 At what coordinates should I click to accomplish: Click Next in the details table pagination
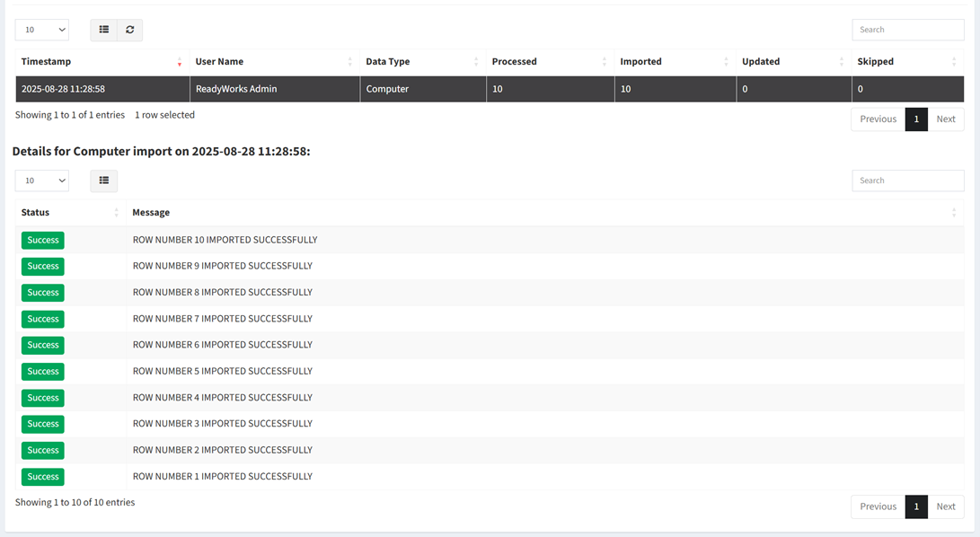[x=946, y=506]
